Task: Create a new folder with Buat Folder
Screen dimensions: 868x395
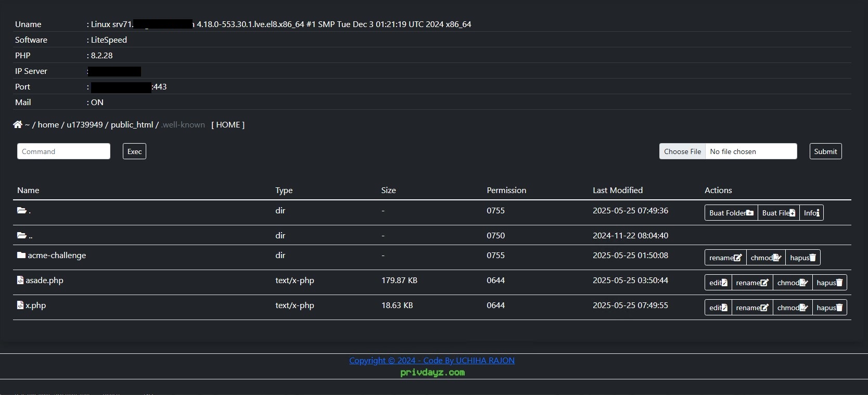Action: [x=731, y=213]
